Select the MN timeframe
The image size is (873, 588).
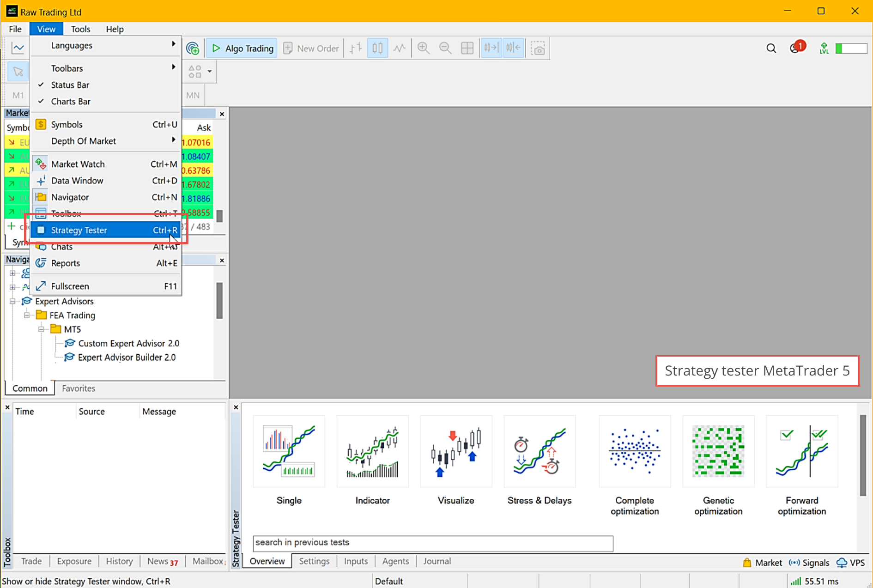click(193, 95)
